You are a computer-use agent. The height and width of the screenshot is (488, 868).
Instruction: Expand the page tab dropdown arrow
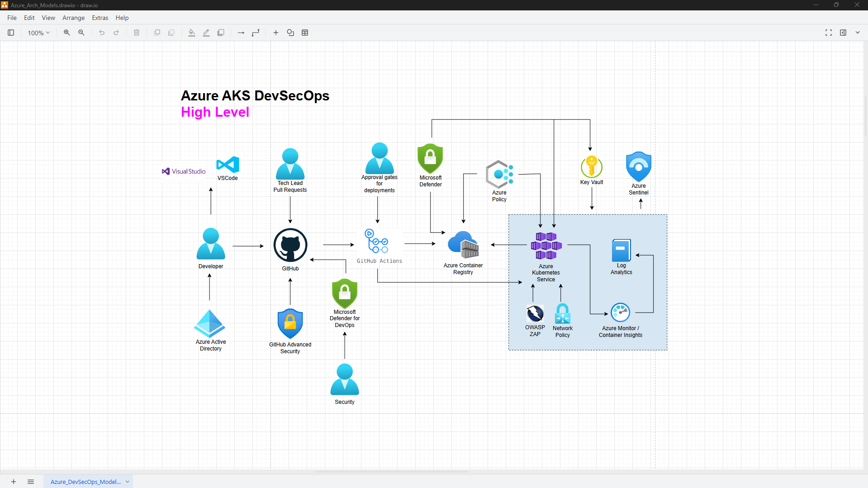pos(128,482)
